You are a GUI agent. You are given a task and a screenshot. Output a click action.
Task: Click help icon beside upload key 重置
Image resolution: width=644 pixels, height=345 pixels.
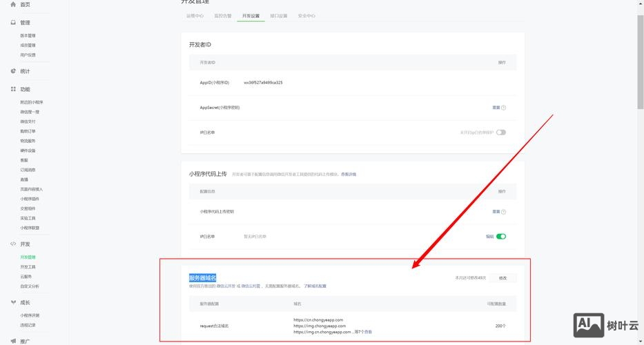[504, 212]
